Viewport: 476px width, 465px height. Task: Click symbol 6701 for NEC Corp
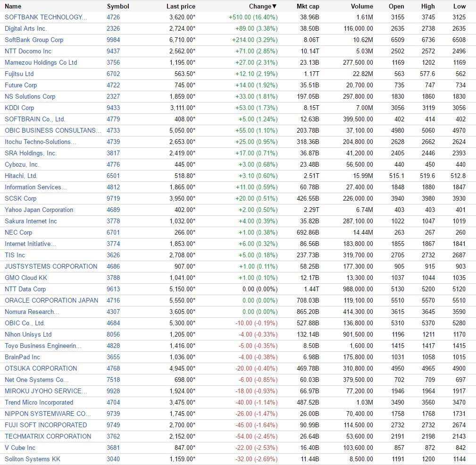(x=113, y=233)
